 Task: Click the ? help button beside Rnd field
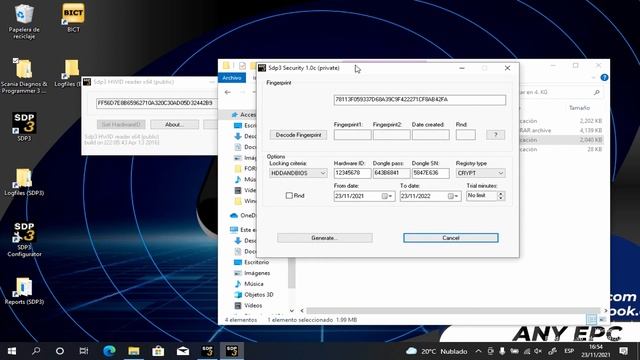tap(496, 135)
